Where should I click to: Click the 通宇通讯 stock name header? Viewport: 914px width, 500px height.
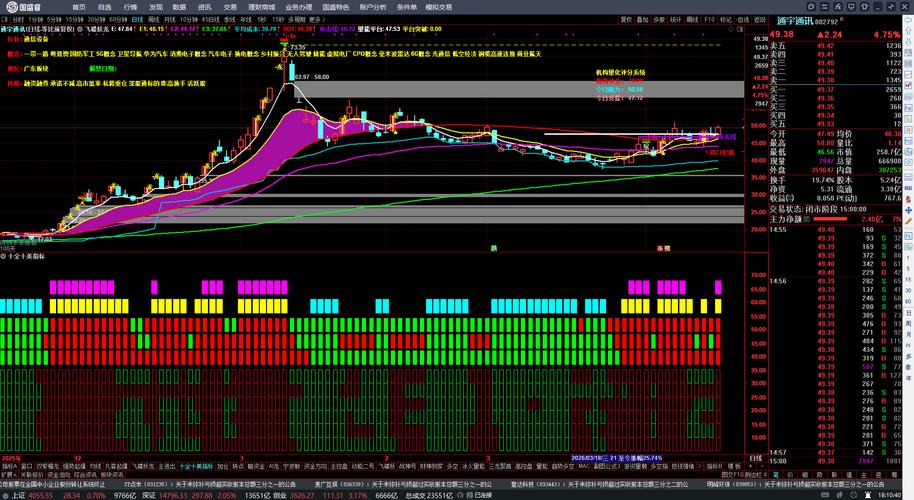click(795, 21)
